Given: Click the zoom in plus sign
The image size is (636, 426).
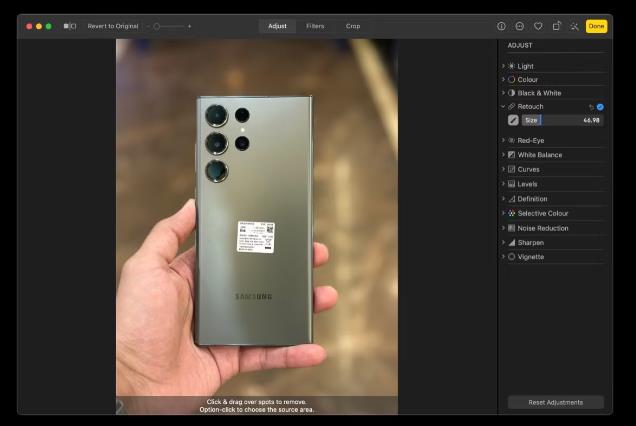Looking at the screenshot, I should pos(189,26).
